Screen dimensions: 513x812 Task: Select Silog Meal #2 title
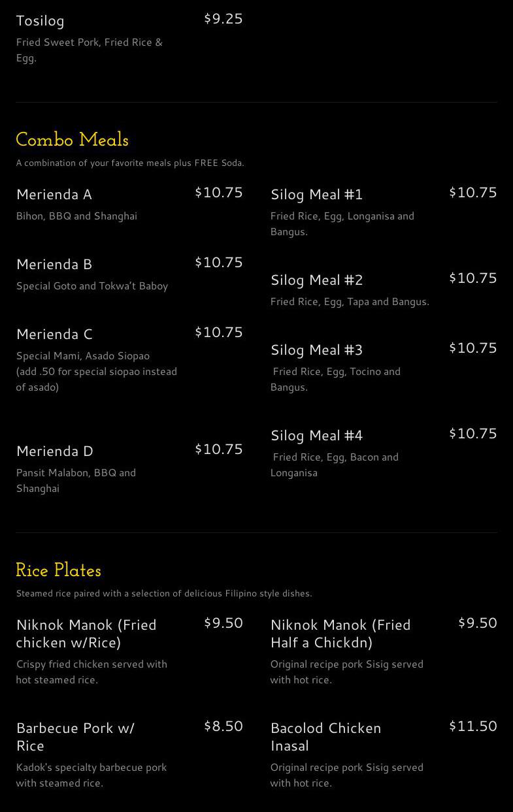(x=316, y=280)
